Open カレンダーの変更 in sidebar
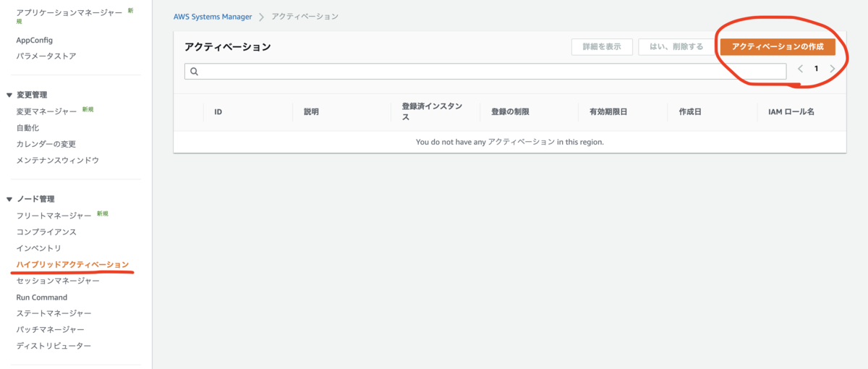Image resolution: width=868 pixels, height=369 pixels. pyautogui.click(x=46, y=143)
